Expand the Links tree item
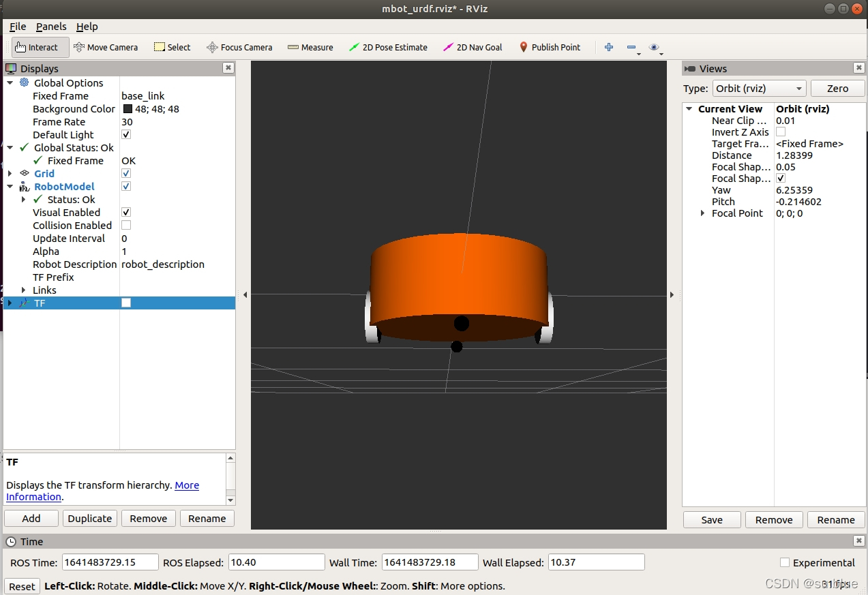The image size is (868, 595). 24,290
